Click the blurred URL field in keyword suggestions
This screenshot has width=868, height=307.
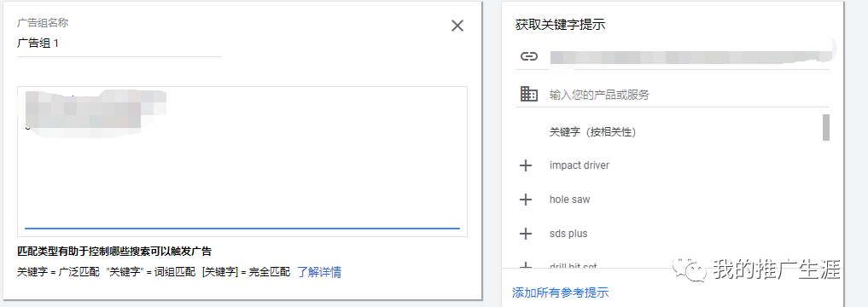tap(689, 56)
